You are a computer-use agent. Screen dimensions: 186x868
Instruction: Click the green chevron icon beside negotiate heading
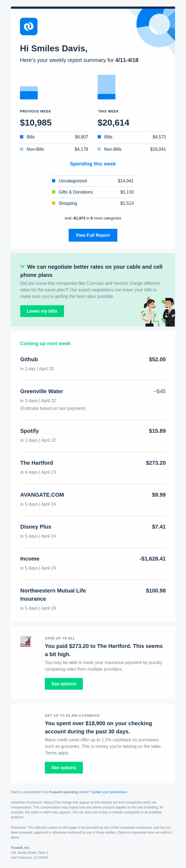point(22,266)
